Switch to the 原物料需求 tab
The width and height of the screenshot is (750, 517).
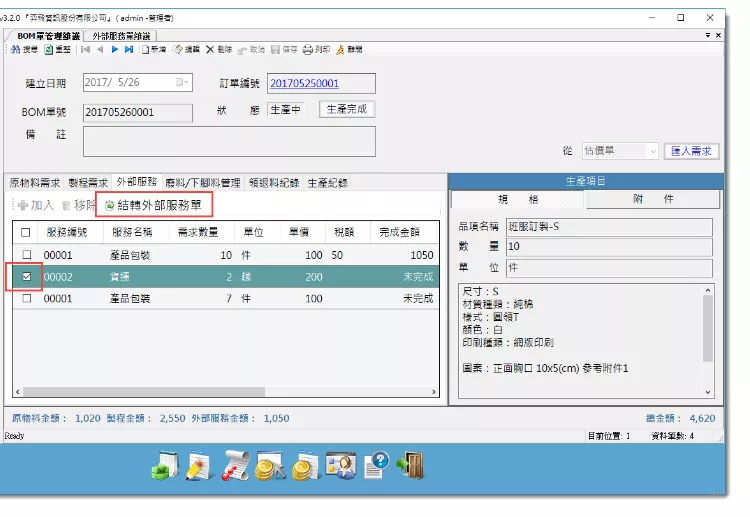point(35,183)
